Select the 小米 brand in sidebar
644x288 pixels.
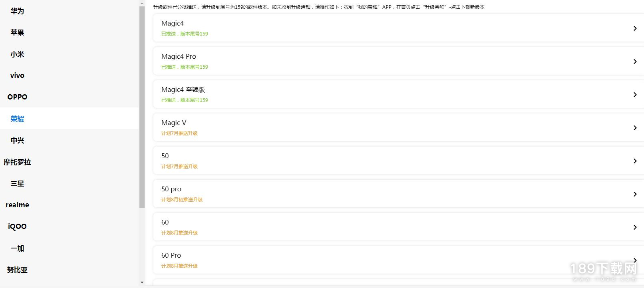[x=17, y=54]
